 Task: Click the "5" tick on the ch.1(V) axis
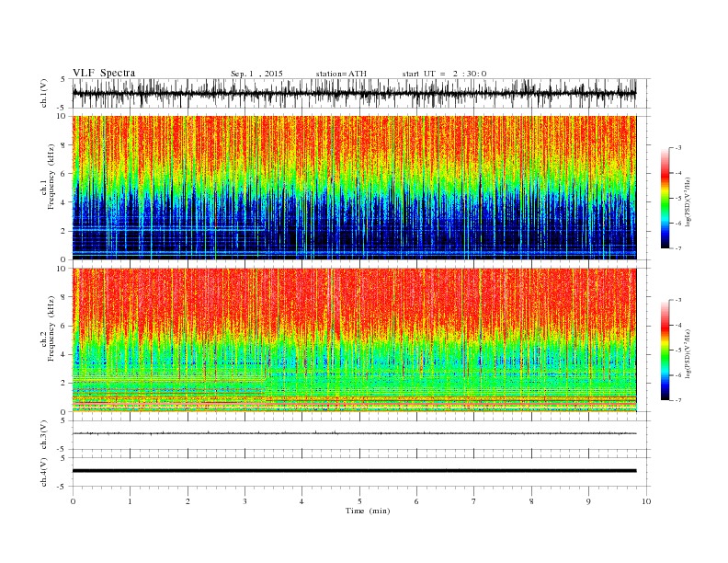[64, 79]
